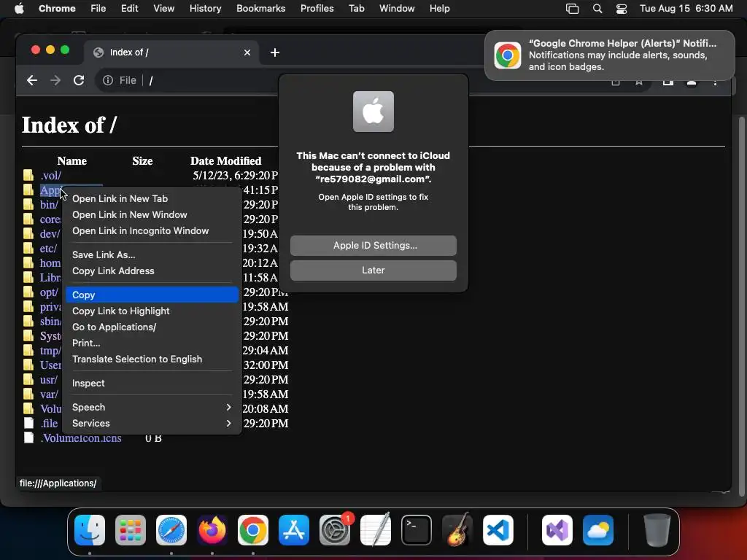Open TextEdit from the dock
This screenshot has height=560, width=747.
point(376,530)
